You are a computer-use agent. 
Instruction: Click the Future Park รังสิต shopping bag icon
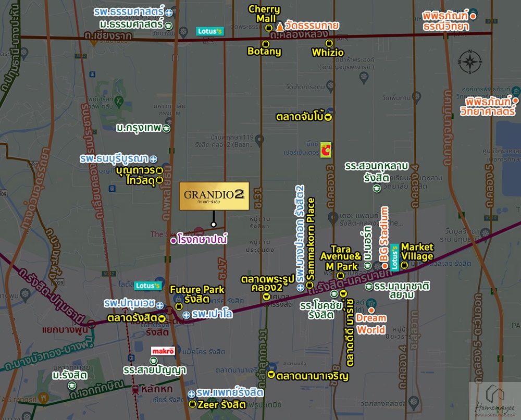179,306
